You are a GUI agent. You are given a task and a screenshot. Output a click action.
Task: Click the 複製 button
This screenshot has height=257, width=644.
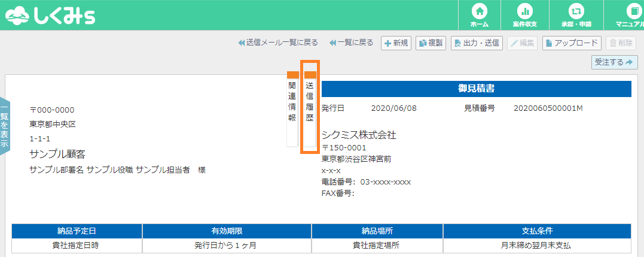431,43
